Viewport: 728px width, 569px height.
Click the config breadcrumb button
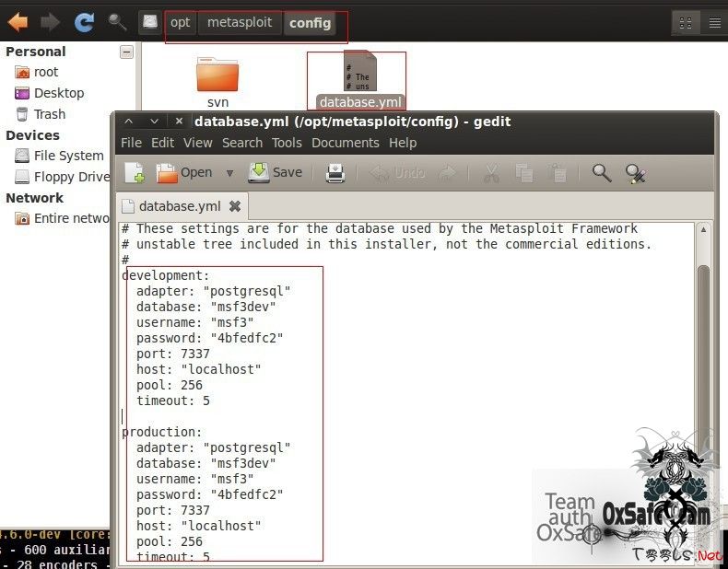[310, 23]
